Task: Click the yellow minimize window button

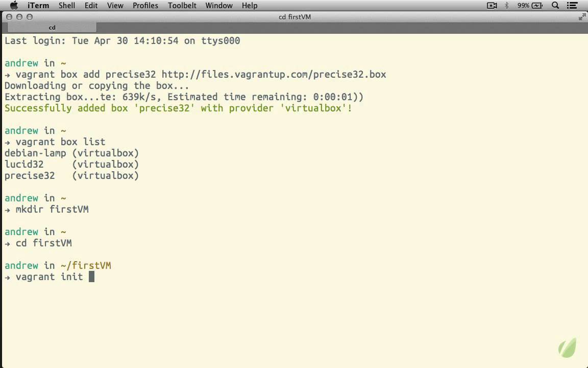Action: [x=19, y=17]
